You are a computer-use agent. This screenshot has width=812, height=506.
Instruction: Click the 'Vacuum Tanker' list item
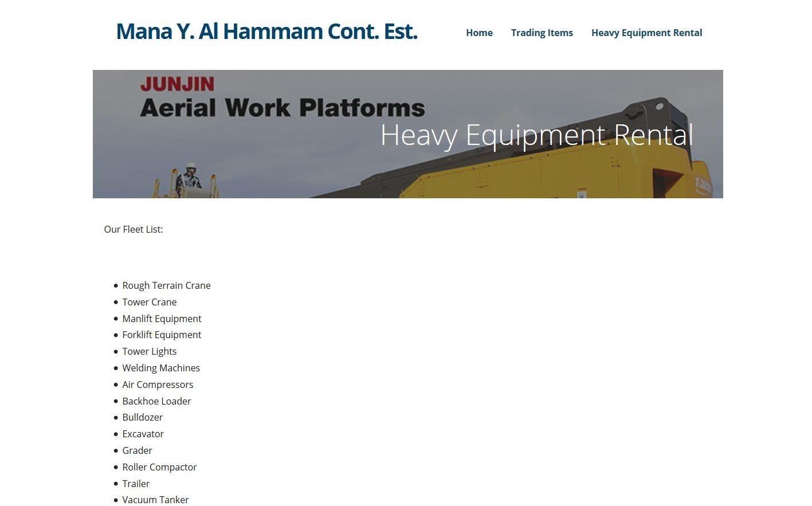tap(155, 500)
